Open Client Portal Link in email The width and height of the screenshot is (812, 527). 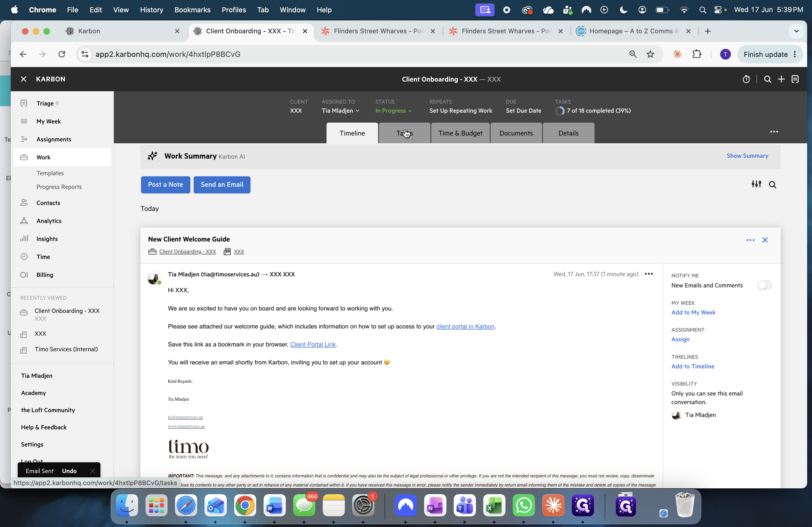click(x=313, y=344)
